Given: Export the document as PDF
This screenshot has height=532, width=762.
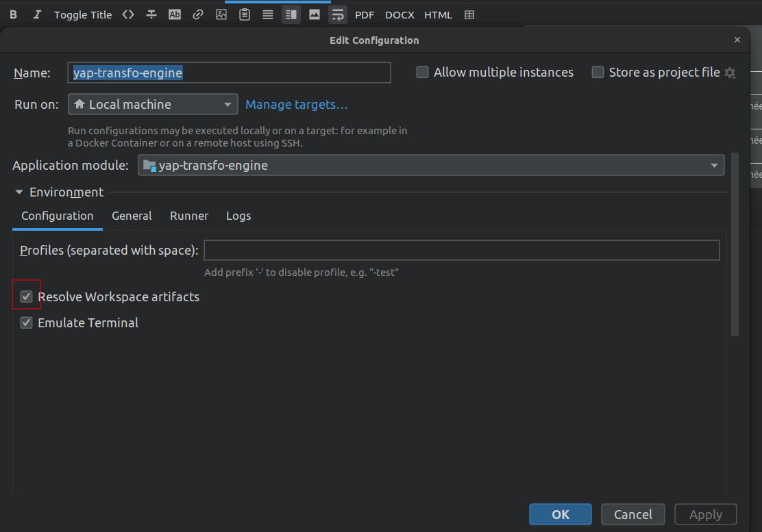Looking at the screenshot, I should point(365,14).
